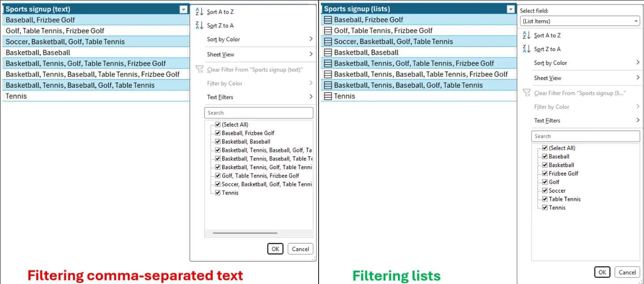The image size is (644, 284).
Task: Click OK in the lists filter menu
Action: click(602, 272)
